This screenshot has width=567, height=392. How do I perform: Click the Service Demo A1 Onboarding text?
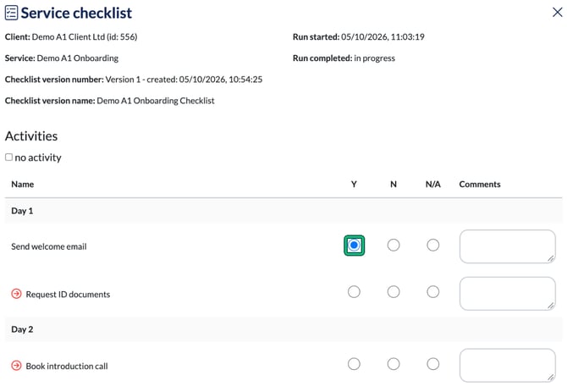(x=62, y=58)
